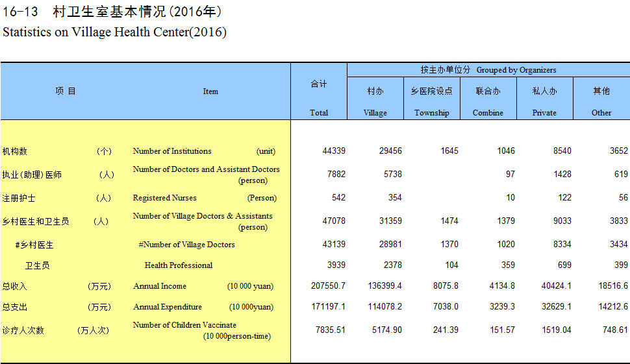Click the 'Annual Income' label
This screenshot has height=364, width=630.
tap(160, 286)
